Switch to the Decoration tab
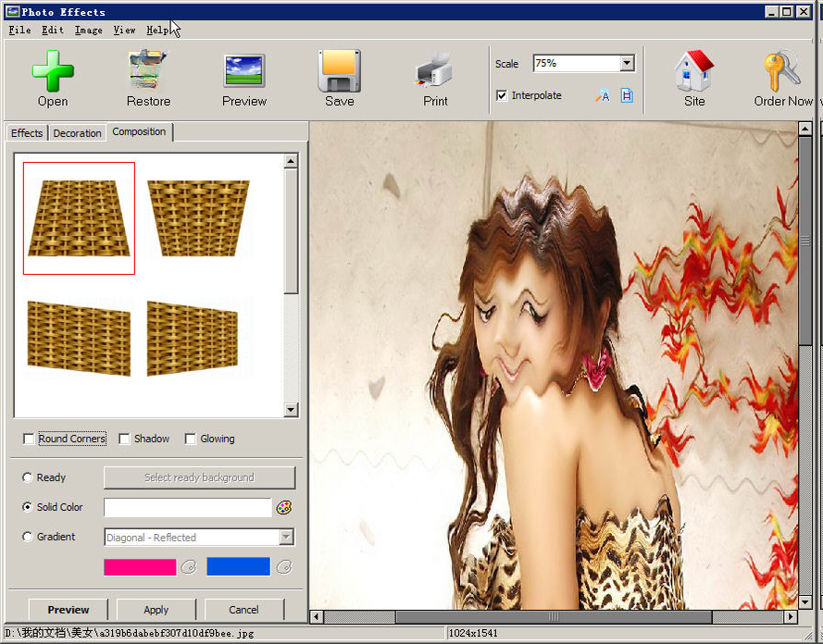 [77, 133]
